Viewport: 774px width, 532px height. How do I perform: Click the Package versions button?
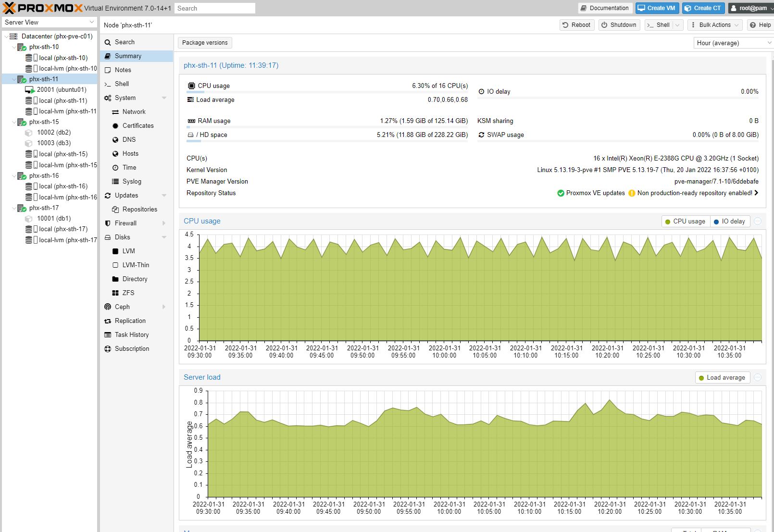204,42
